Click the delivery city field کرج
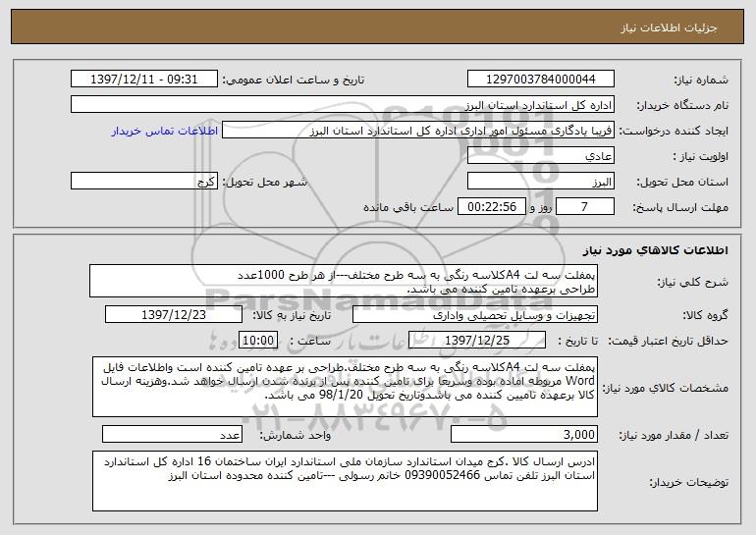Image resolution: width=756 pixels, height=535 pixels. point(144,182)
